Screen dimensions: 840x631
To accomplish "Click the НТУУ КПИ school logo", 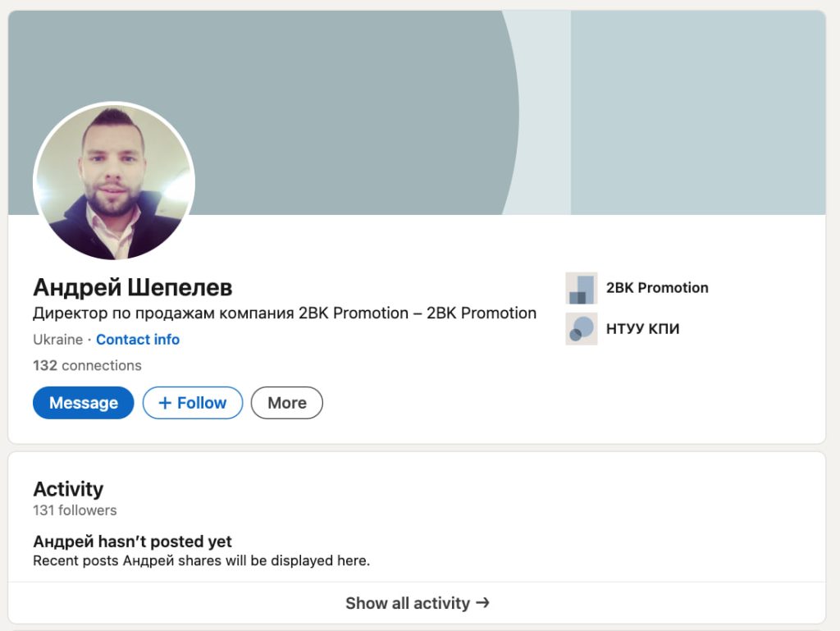I will (582, 329).
